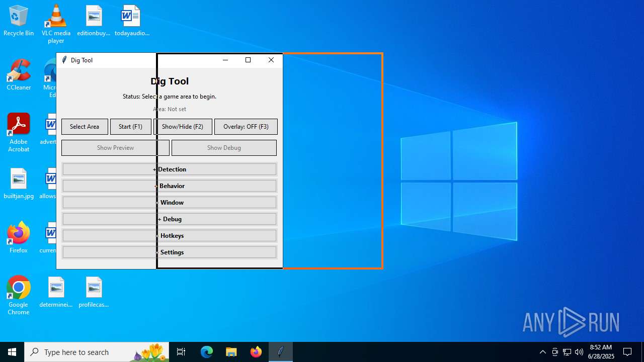644x362 pixels.
Task: Open the editionbuy image file
Action: (94, 21)
